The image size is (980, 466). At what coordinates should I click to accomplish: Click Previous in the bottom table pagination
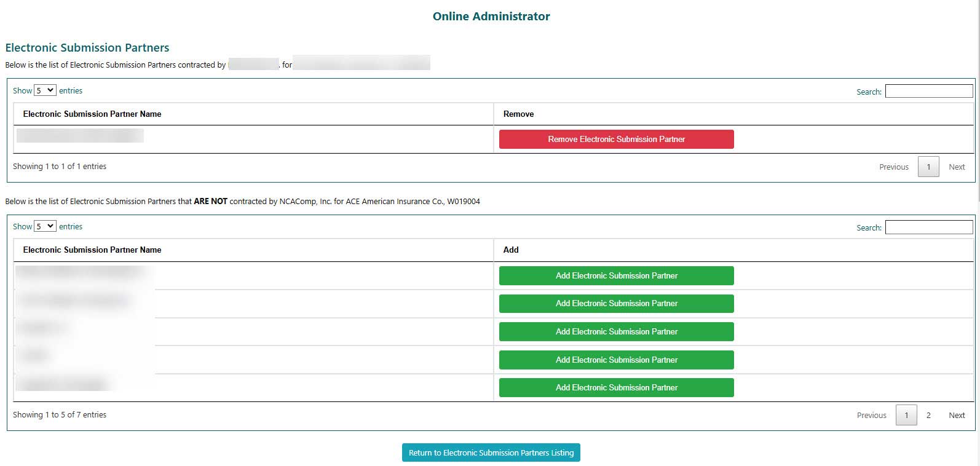871,415
